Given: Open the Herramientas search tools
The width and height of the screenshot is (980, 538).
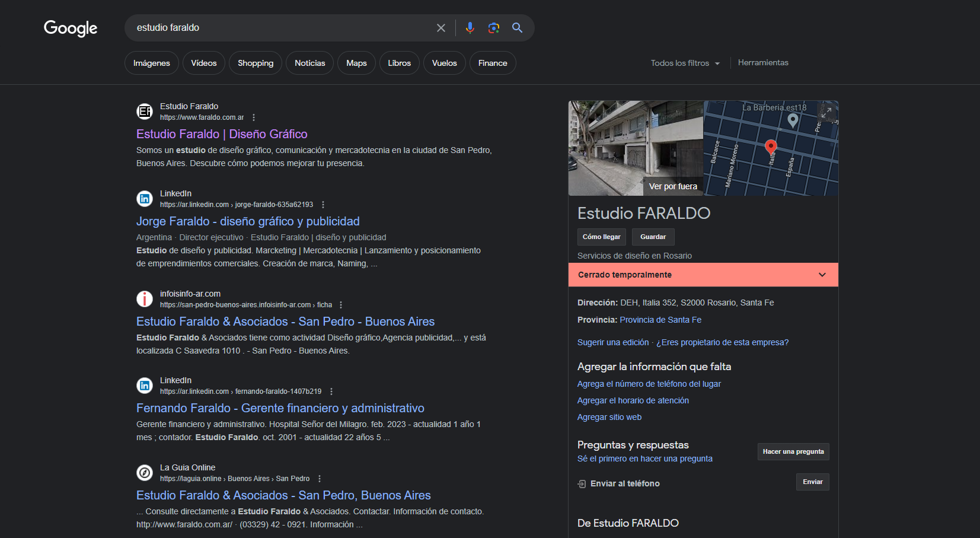Looking at the screenshot, I should [763, 63].
